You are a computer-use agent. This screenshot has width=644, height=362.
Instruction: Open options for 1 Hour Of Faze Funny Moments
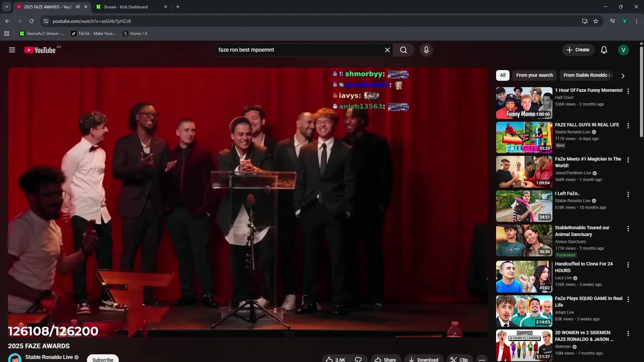point(628,92)
